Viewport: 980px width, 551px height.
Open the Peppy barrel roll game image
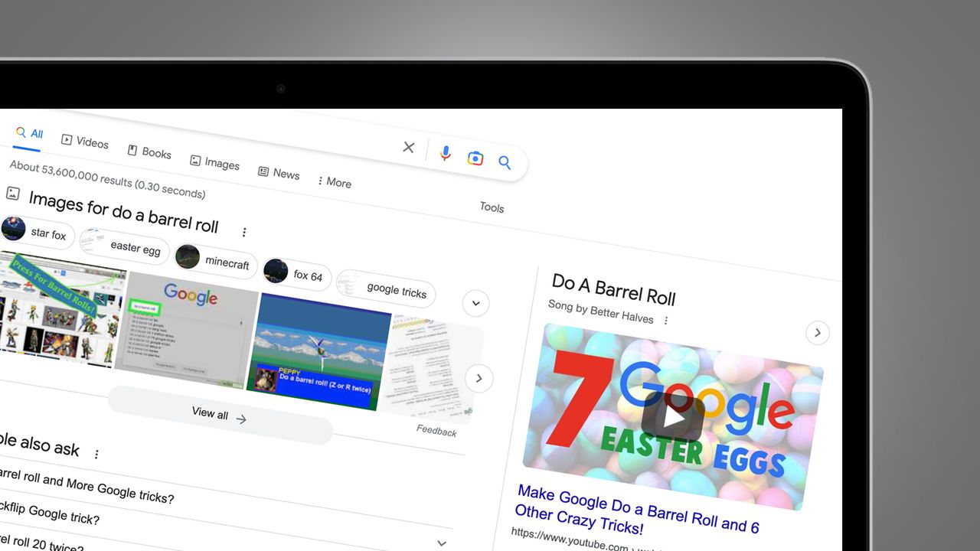pos(319,351)
